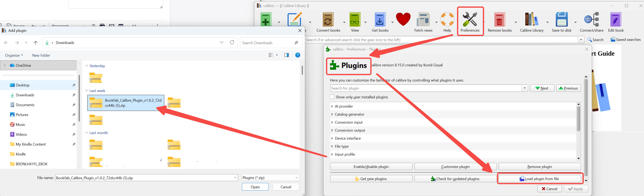This screenshot has height=196, width=644.
Task: Open the Plugins (*.zip) file type dropdown
Action: (x=270, y=178)
